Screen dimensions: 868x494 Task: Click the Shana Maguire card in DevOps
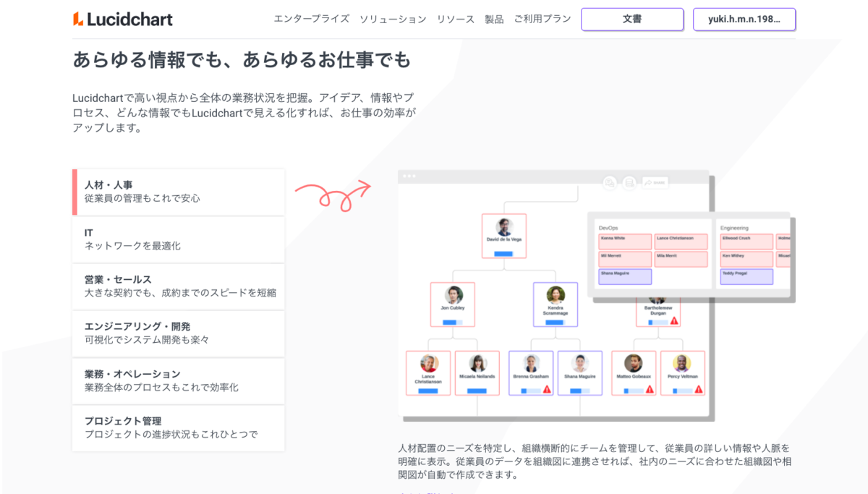625,276
